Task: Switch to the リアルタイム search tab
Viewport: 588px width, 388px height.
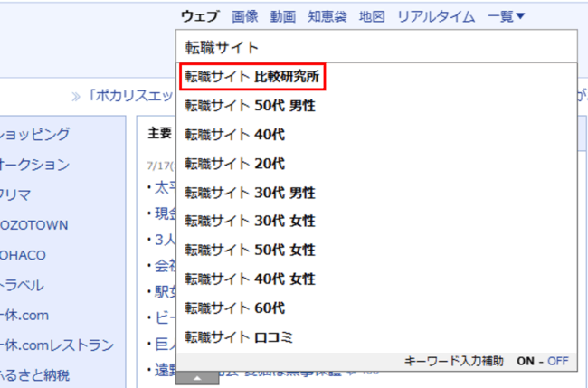Action: tap(436, 16)
